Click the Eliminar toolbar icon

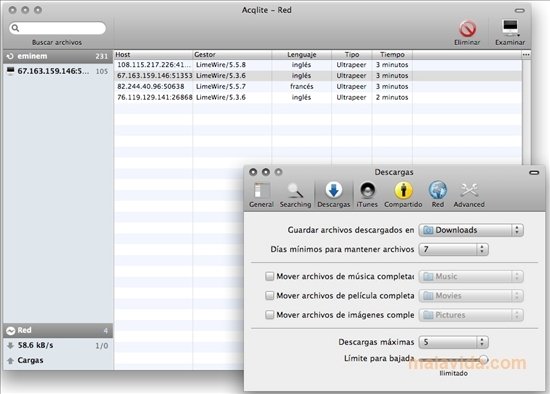point(467,28)
